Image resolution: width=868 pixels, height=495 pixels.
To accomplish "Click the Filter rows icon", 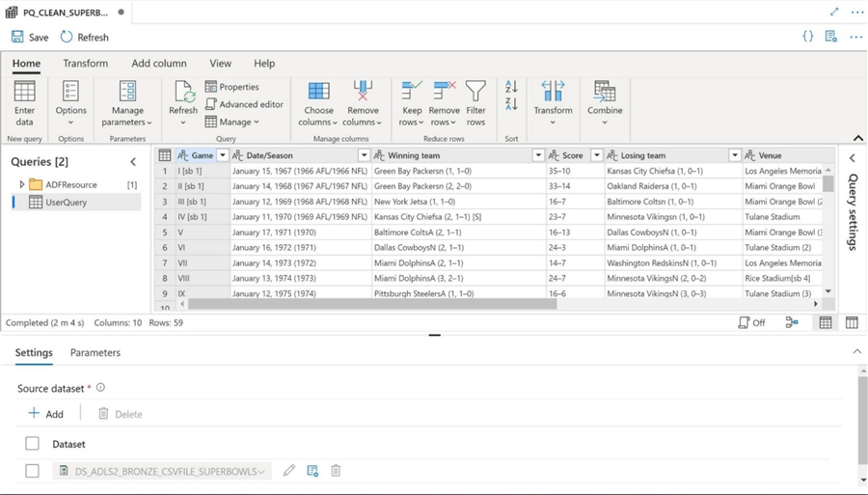I will click(x=475, y=93).
